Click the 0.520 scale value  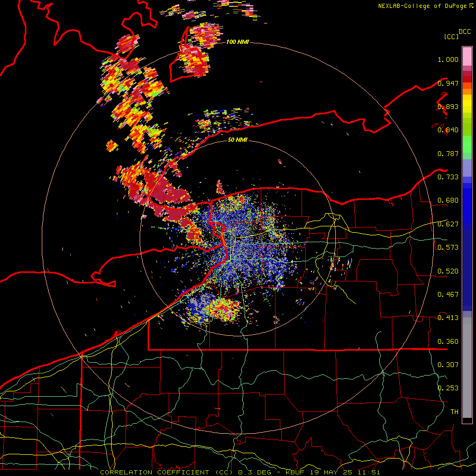(448, 271)
